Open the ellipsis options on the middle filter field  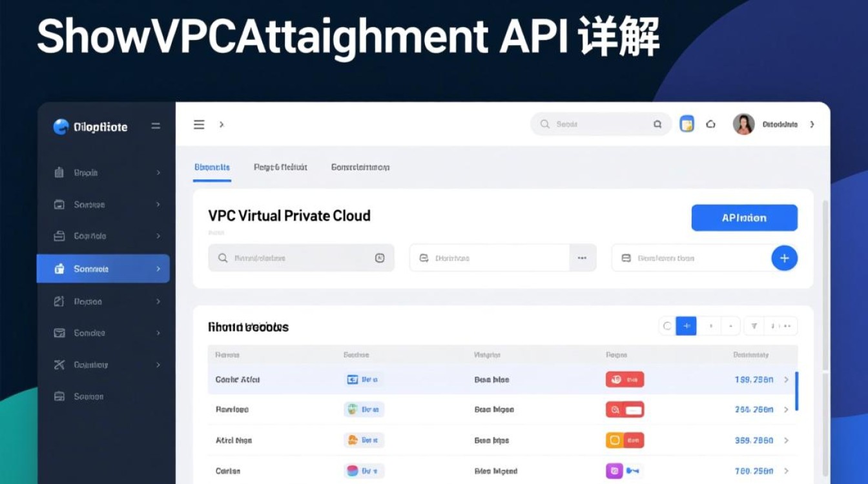coord(582,257)
